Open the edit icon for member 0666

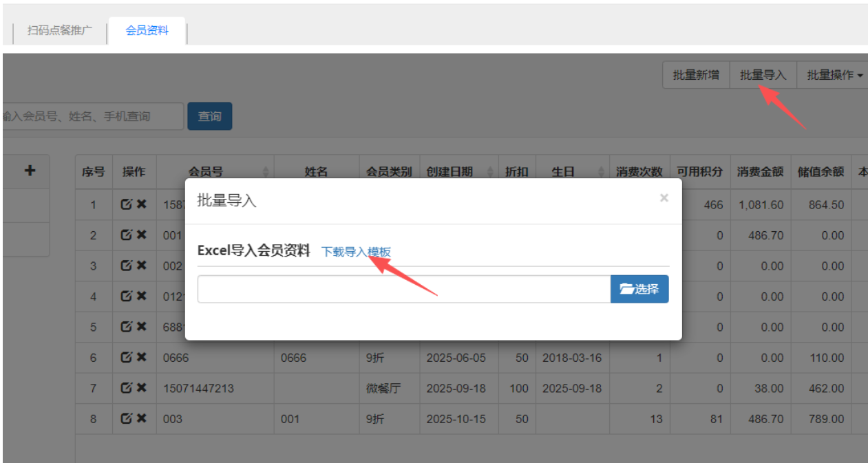pos(127,357)
